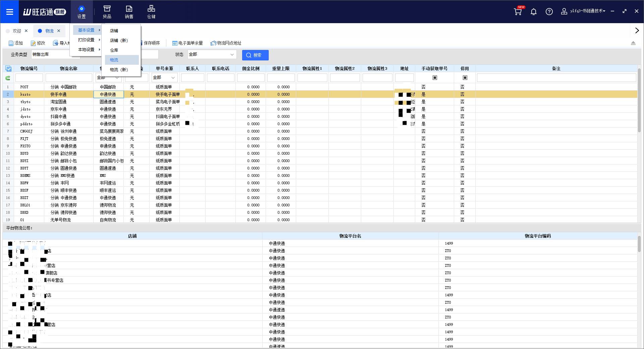Select the row named 无单号物流
This screenshot has width=644, height=349.
320,220
